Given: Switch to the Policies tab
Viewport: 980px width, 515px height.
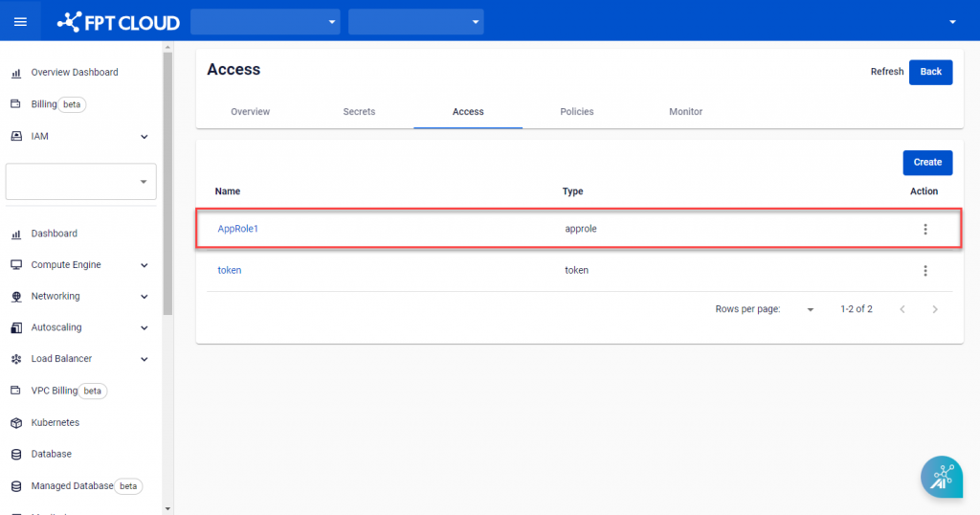Looking at the screenshot, I should 576,112.
